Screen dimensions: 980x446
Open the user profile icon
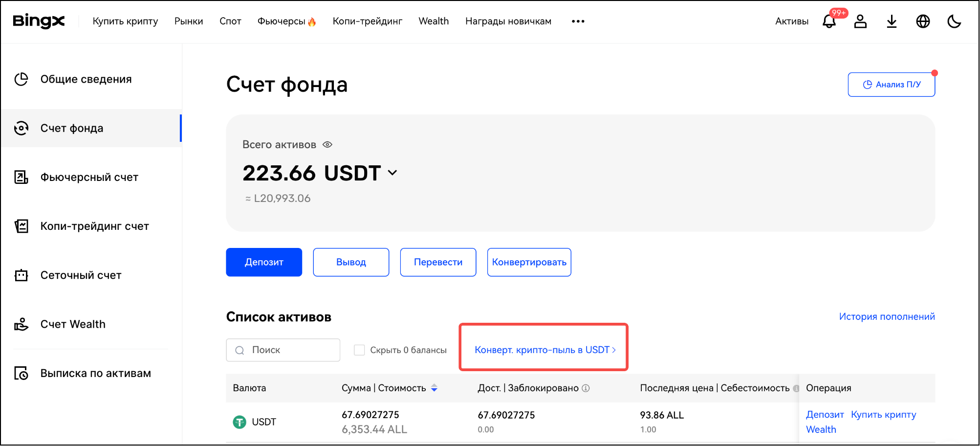coord(860,22)
